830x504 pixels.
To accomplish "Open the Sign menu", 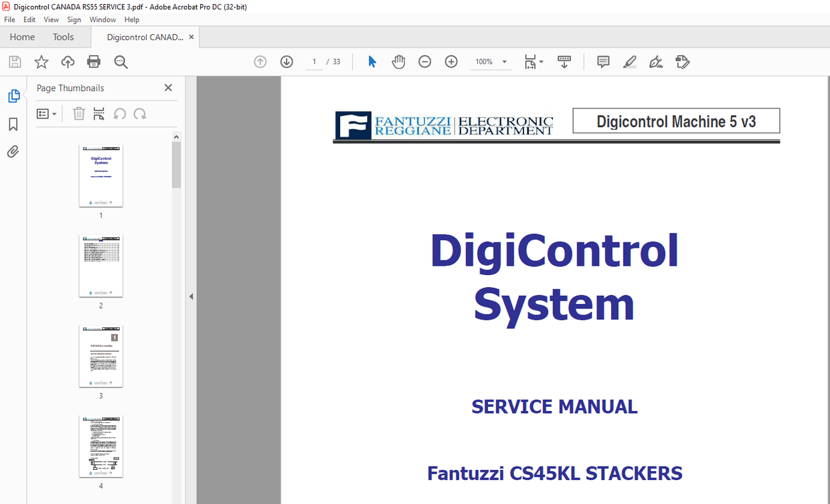I will click(x=74, y=19).
